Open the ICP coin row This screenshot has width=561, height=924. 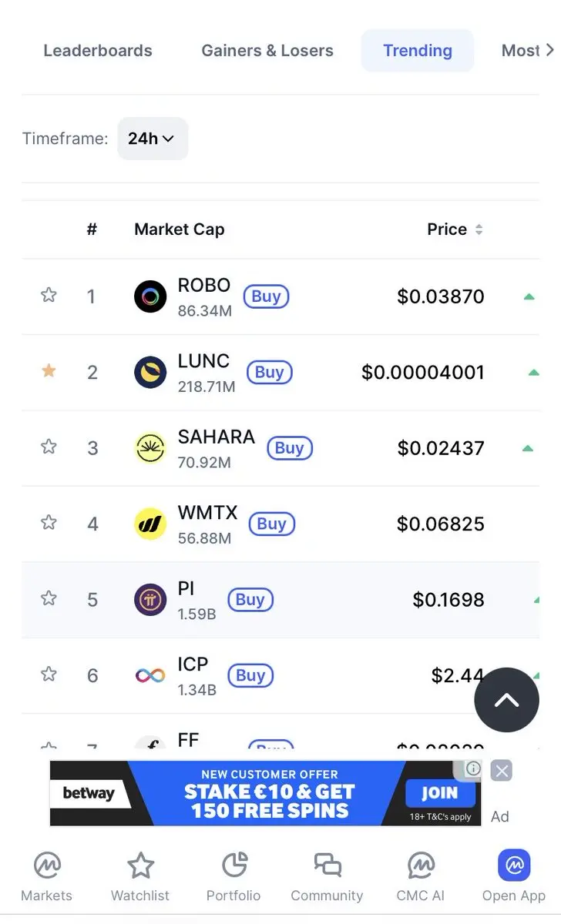[x=280, y=675]
